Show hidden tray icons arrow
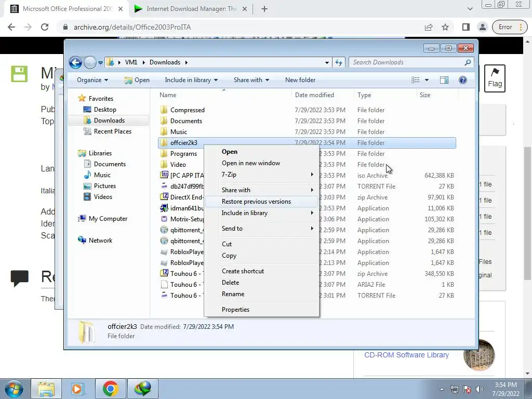Screen dimensions: 532x399 [442, 390]
